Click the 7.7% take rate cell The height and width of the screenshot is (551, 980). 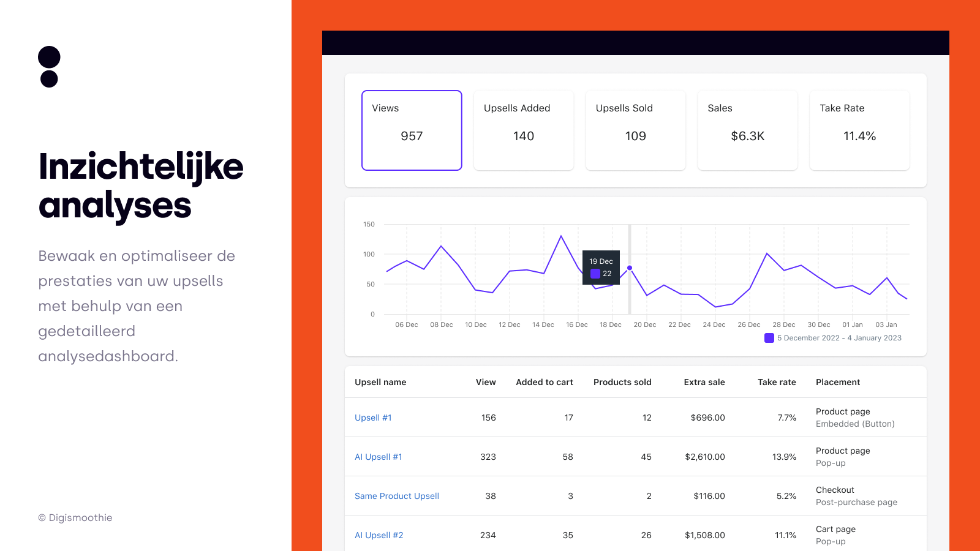pos(787,418)
